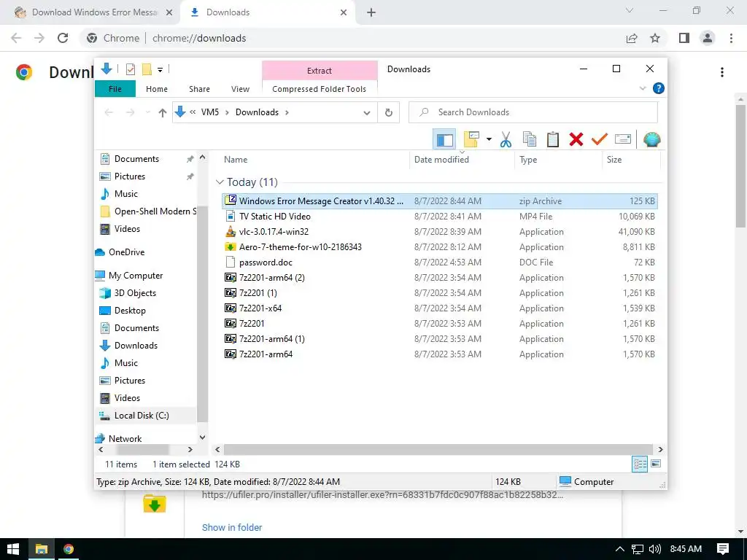Select the Windows Error Message Creator zip icon
The height and width of the screenshot is (560, 747).
point(230,201)
